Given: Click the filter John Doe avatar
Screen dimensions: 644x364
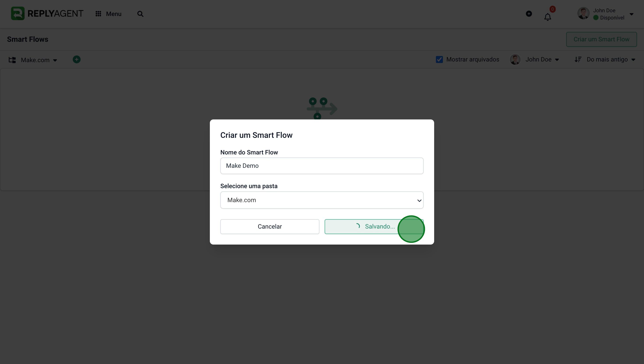Looking at the screenshot, I should tap(515, 59).
